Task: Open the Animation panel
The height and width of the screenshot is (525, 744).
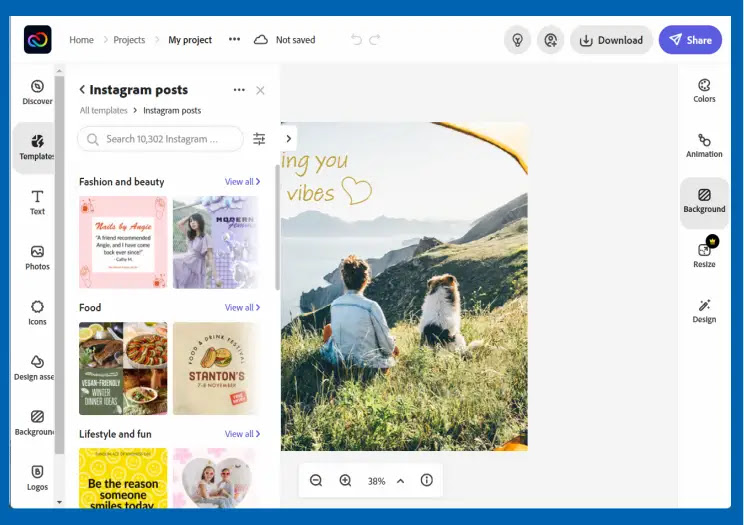Action: (704, 146)
